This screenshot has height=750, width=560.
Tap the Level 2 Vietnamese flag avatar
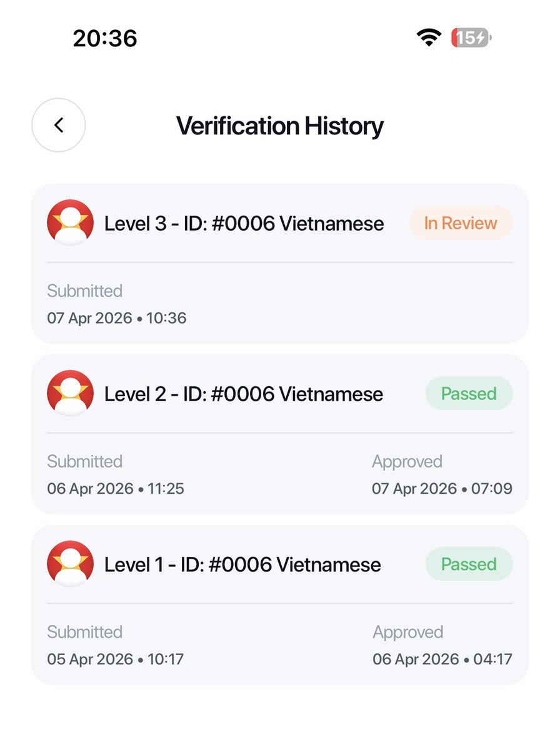[71, 393]
